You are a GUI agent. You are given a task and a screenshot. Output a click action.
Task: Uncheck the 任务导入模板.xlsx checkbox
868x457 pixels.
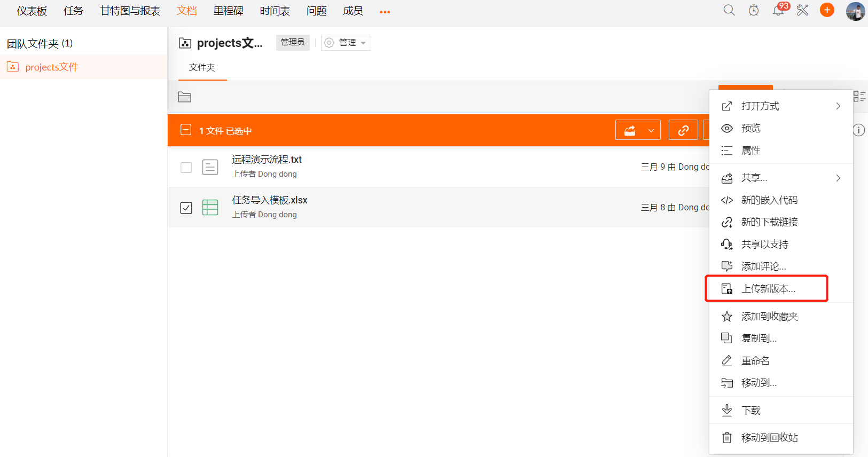tap(186, 208)
